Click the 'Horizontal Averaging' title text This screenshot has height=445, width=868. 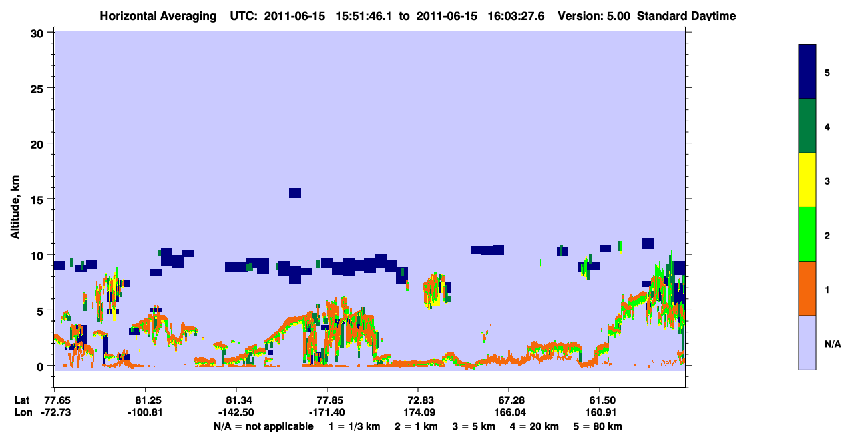160,16
